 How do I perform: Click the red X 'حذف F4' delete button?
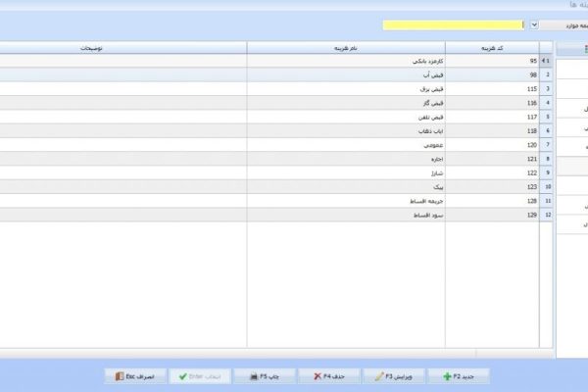tap(329, 376)
